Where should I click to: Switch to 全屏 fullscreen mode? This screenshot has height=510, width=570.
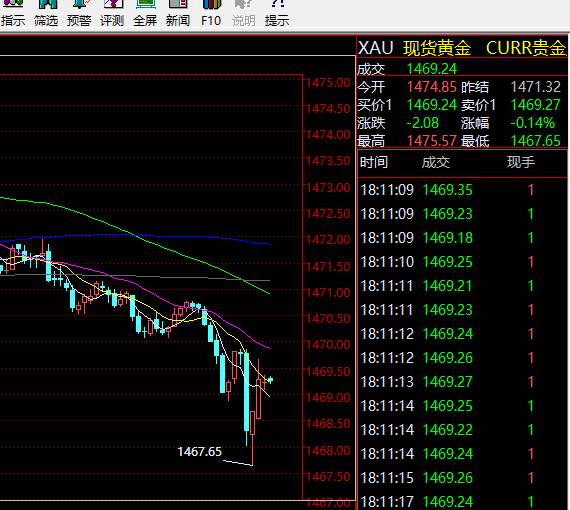point(145,14)
